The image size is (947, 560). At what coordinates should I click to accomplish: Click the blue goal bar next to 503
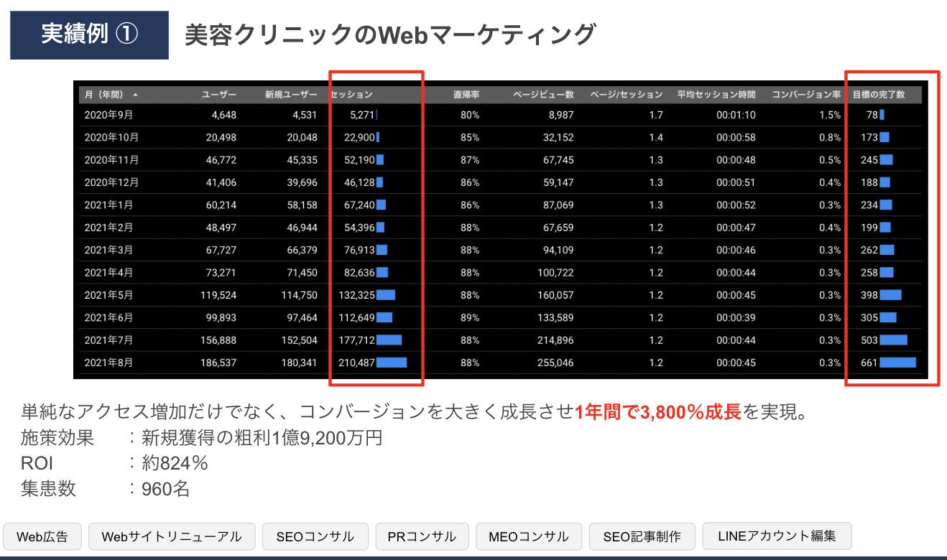pyautogui.click(x=893, y=340)
